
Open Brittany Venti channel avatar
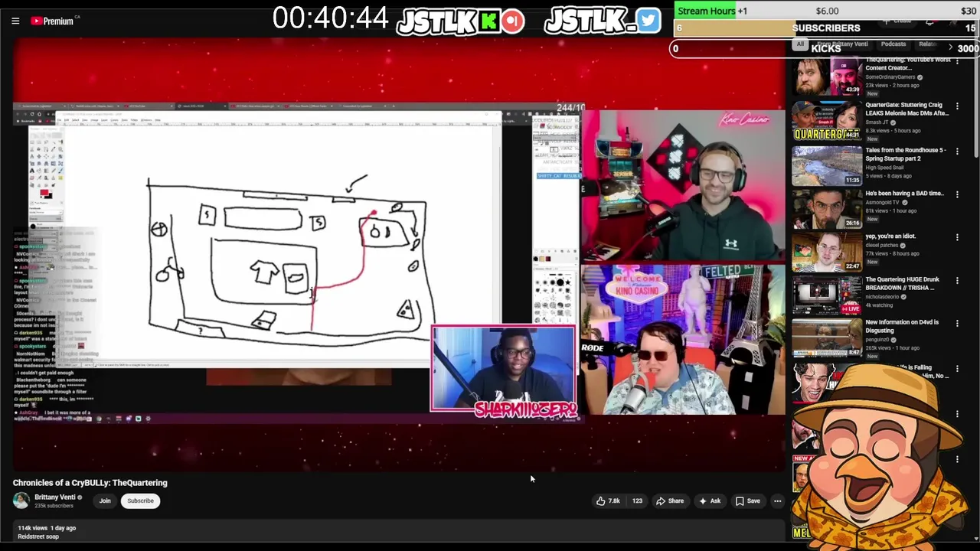click(21, 500)
